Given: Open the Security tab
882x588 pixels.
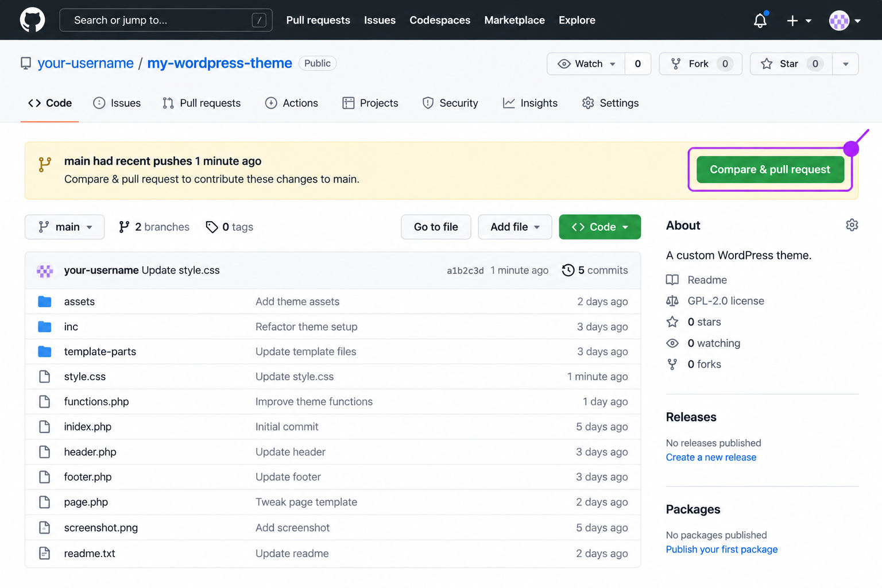Looking at the screenshot, I should 450,103.
